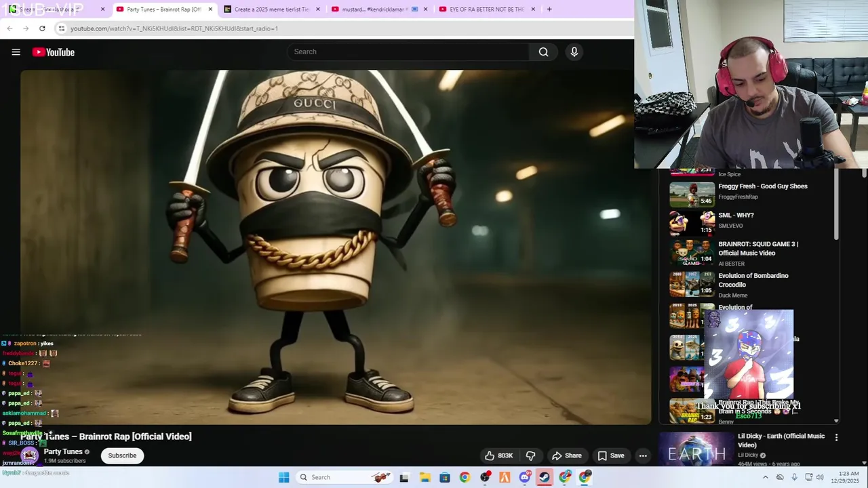Click the Squid Game 3 thumbnail
Screen dimensions: 868x488
[692, 252]
